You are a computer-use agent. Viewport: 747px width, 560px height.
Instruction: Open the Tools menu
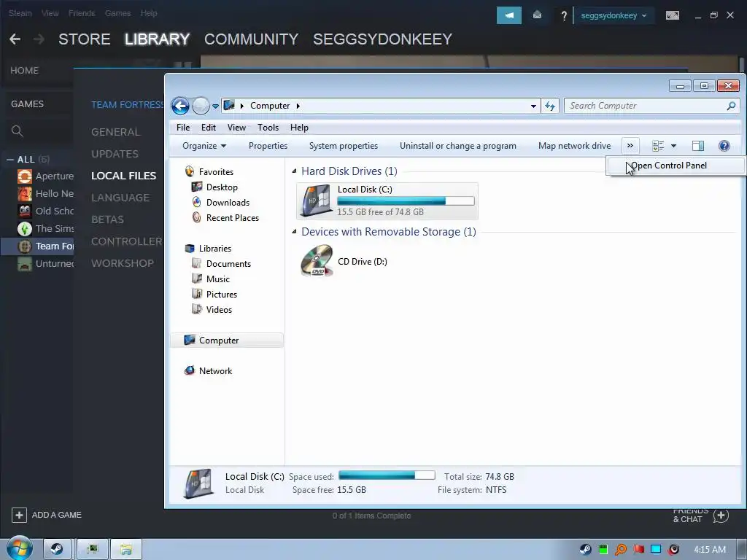268,128
